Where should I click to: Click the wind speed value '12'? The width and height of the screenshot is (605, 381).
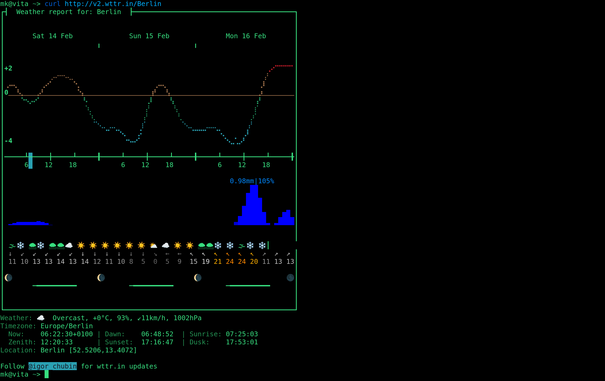[97, 261]
